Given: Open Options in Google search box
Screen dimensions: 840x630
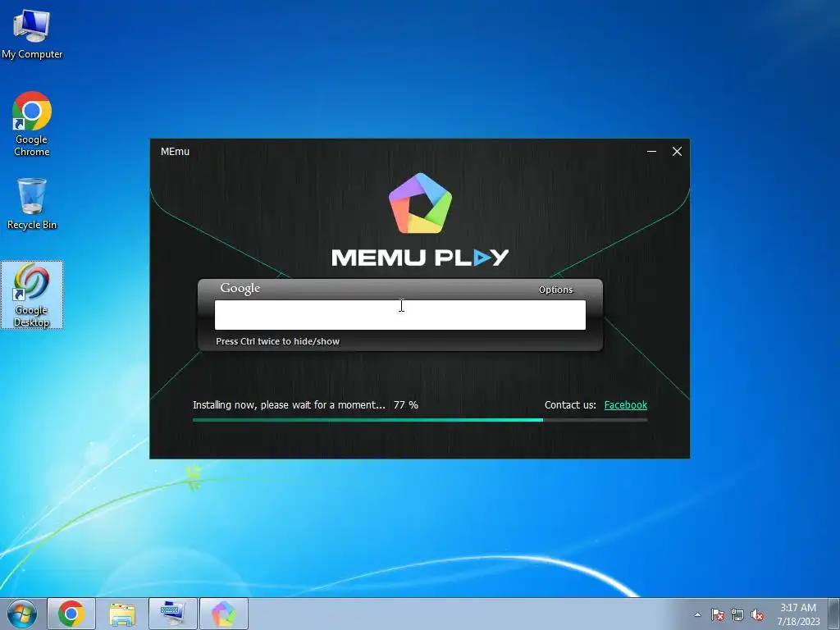Looking at the screenshot, I should (555, 290).
